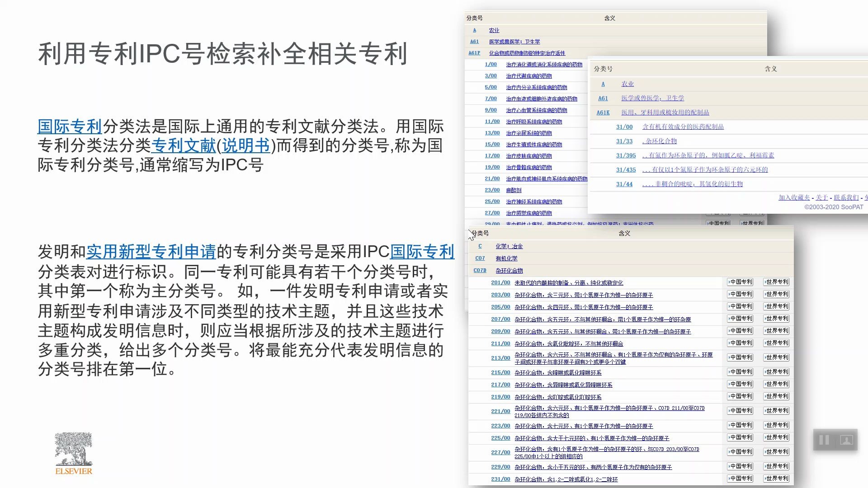This screenshot has height=488, width=868.
Task: Follow the 说明书 hyperlink
Action: point(246,145)
